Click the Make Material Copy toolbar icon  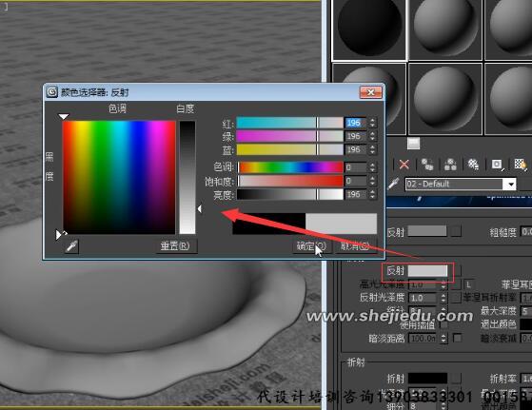coord(427,165)
